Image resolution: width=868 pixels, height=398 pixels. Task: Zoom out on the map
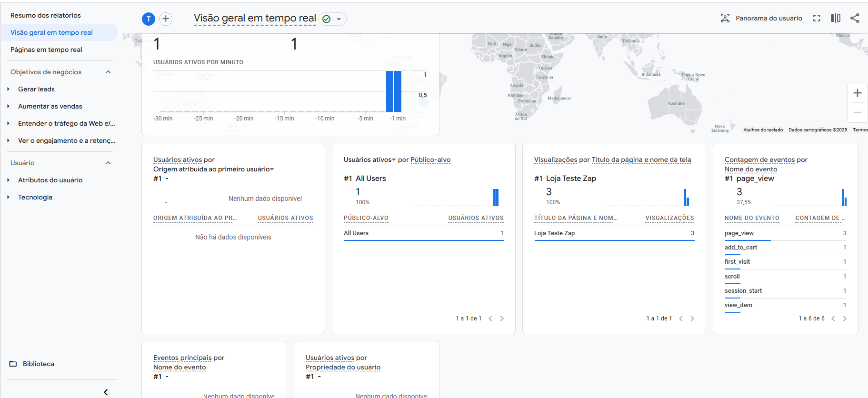pos(857,112)
